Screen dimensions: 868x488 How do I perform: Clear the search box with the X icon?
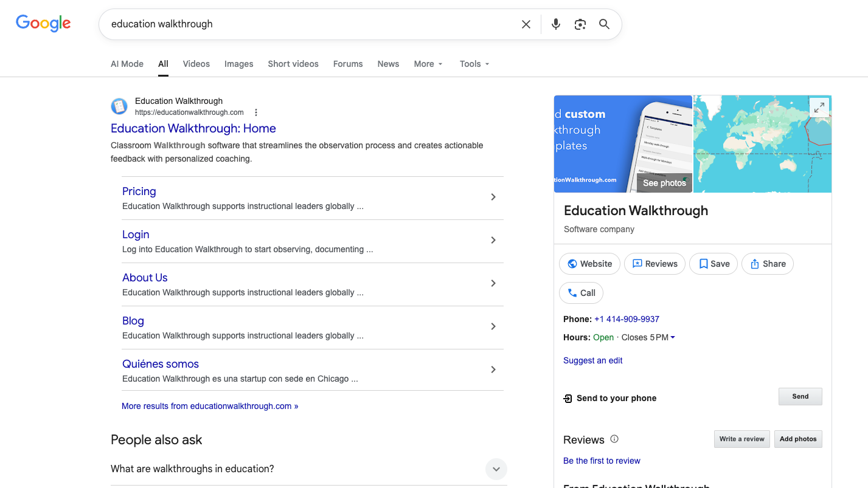(x=526, y=24)
